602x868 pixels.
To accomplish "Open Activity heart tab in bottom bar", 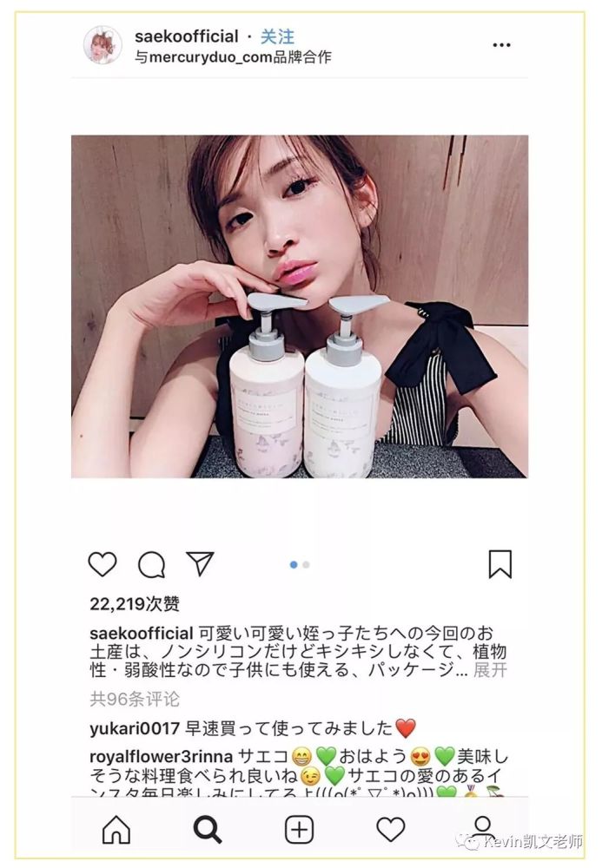I will [390, 830].
